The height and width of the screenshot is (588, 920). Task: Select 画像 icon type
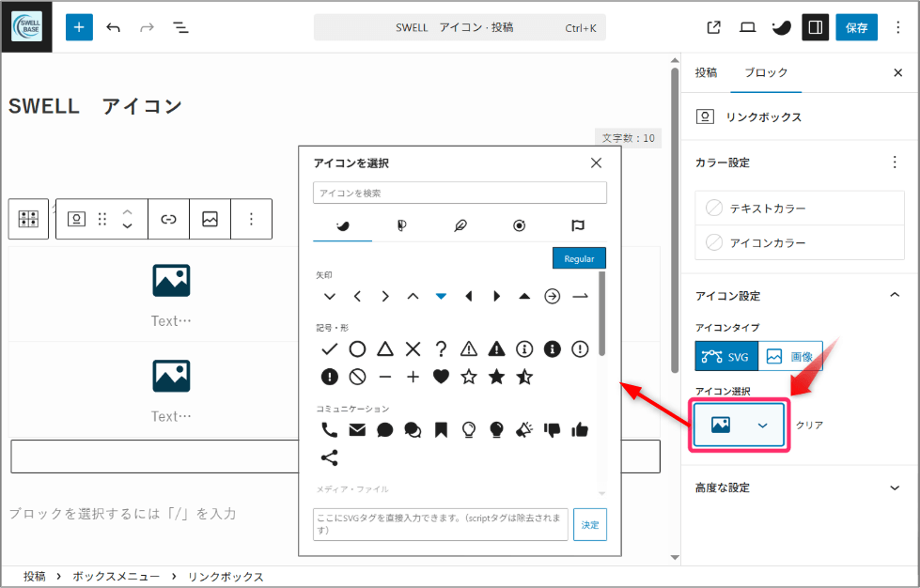tap(790, 356)
